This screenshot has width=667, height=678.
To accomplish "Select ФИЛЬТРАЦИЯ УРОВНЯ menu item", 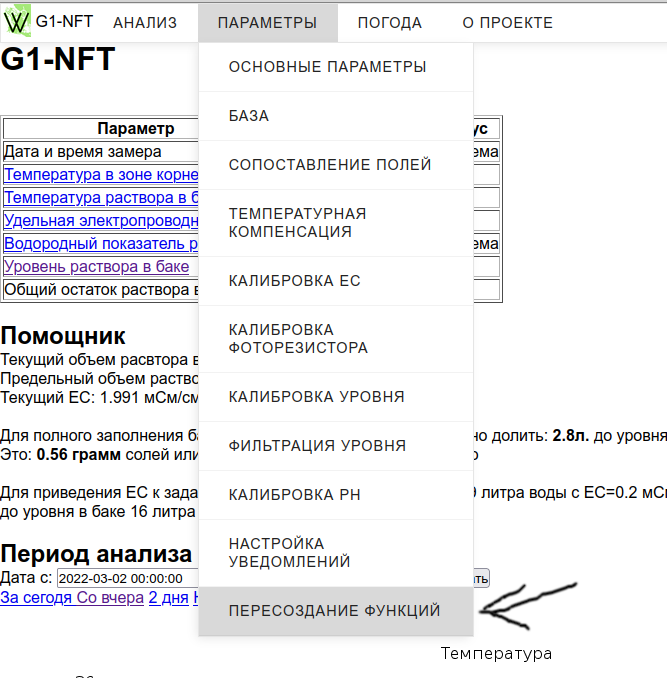I will [317, 446].
